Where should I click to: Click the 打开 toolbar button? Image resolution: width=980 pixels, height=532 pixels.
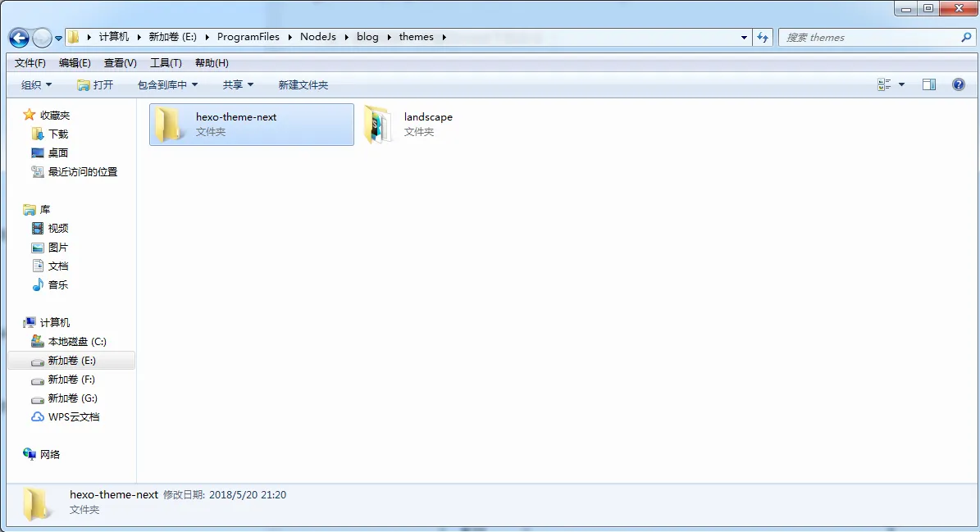coord(95,85)
